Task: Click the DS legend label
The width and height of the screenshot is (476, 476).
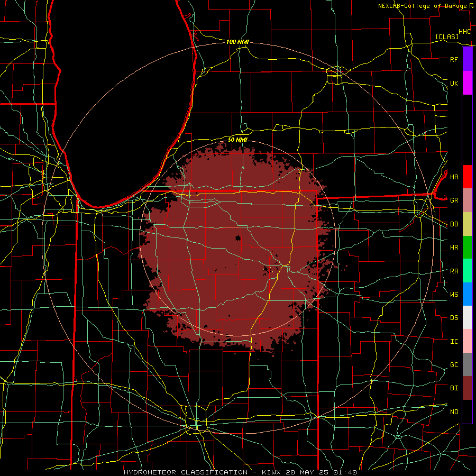Action: point(454,318)
